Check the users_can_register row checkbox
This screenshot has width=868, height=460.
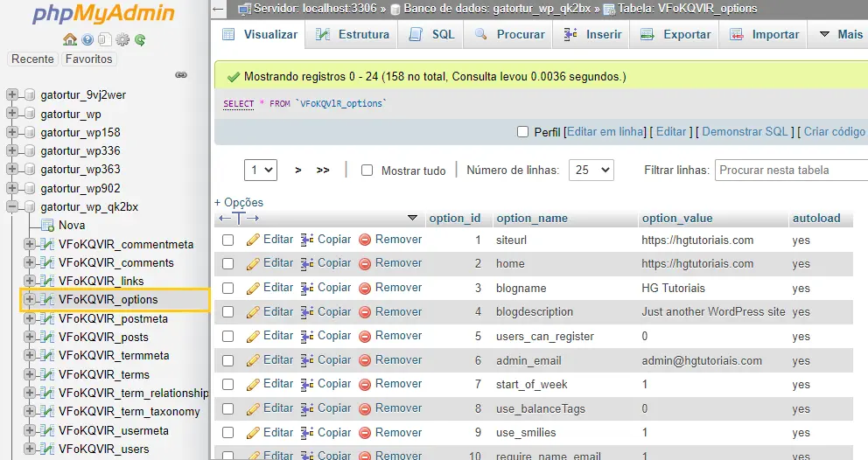(x=228, y=337)
